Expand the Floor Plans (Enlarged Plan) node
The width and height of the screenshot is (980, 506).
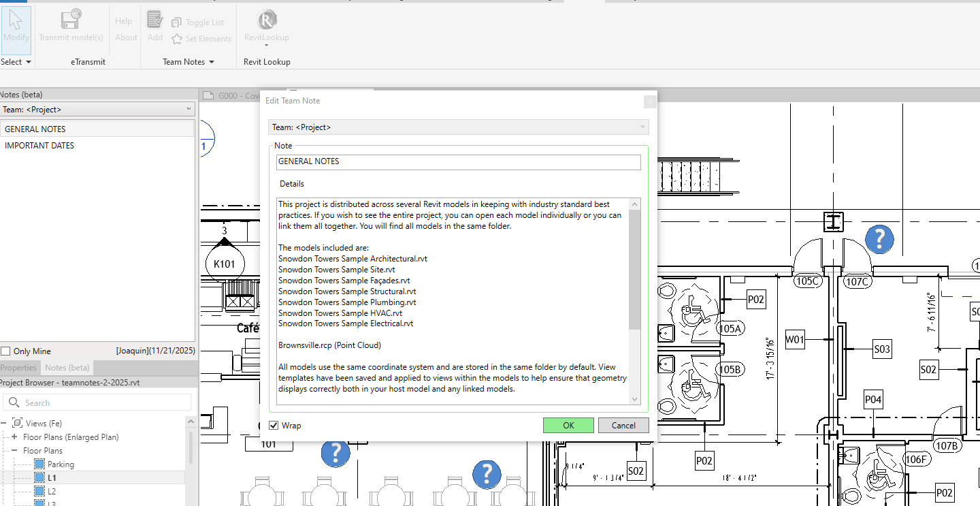coord(14,437)
